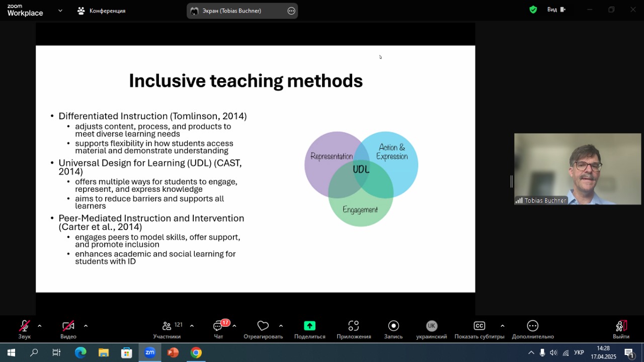Viewport: 644px width, 362px height.
Task: Expand video options arrow next to camera
Action: 86,326
